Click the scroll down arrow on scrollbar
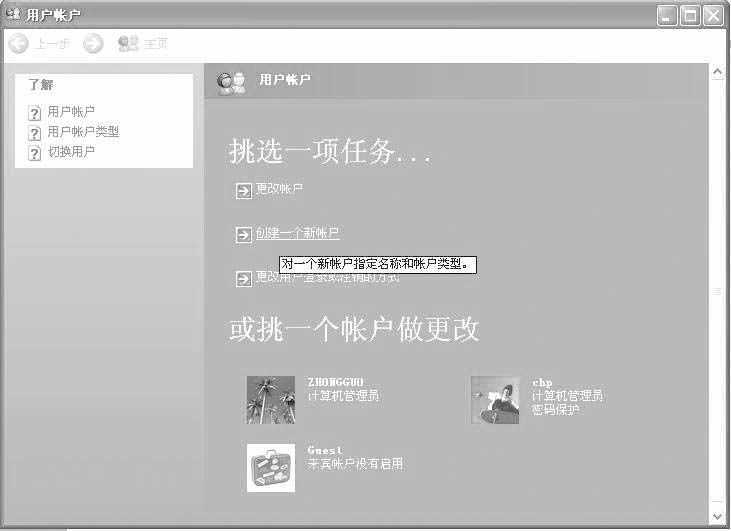Image resolution: width=731 pixels, height=531 pixels. pyautogui.click(x=716, y=515)
